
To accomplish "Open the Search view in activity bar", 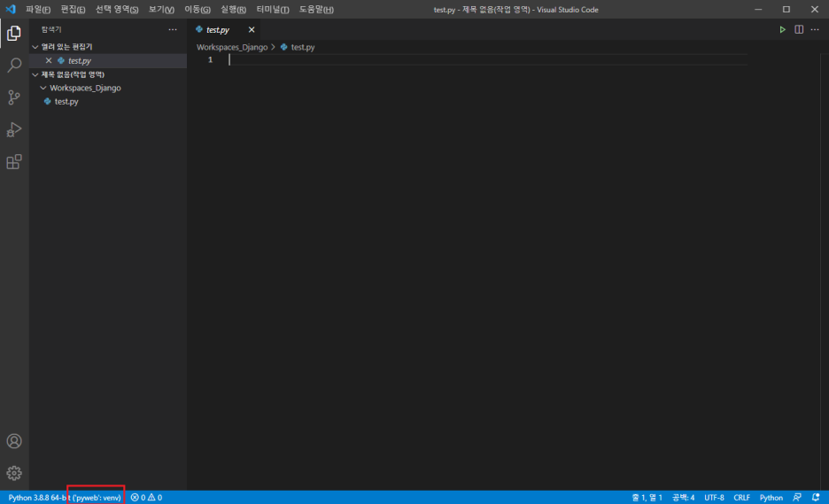I will 14,65.
